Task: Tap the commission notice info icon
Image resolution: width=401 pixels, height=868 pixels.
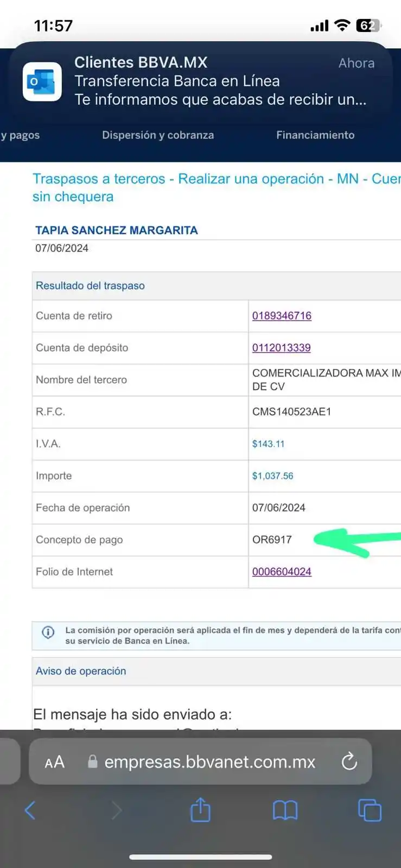Action: [x=48, y=633]
